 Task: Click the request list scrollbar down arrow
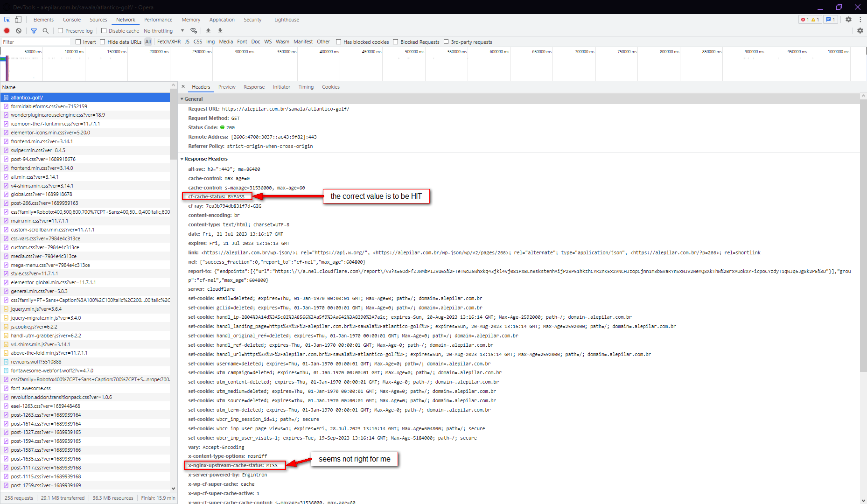pyautogui.click(x=174, y=489)
